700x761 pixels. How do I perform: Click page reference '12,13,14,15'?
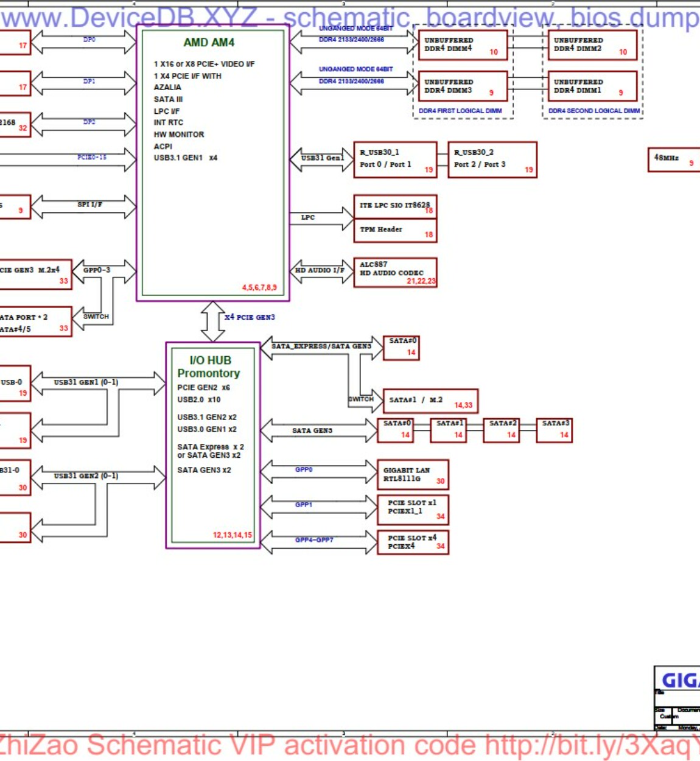tap(233, 535)
